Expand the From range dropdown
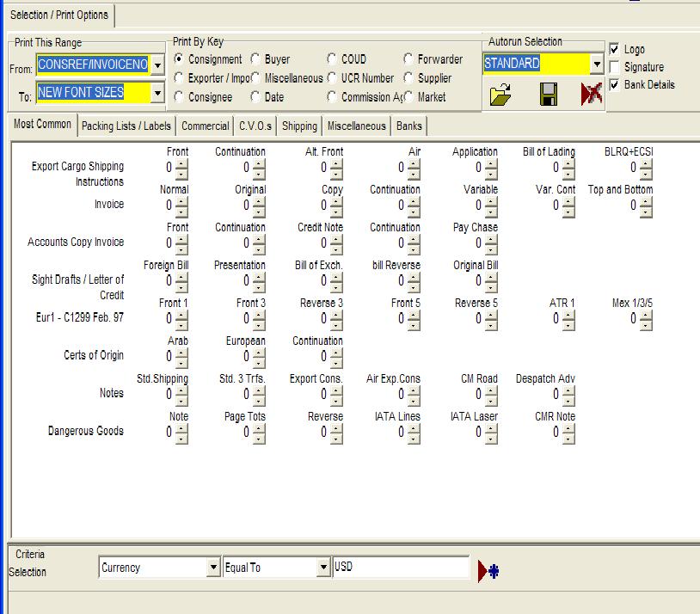The height and width of the screenshot is (614, 700). [157, 65]
